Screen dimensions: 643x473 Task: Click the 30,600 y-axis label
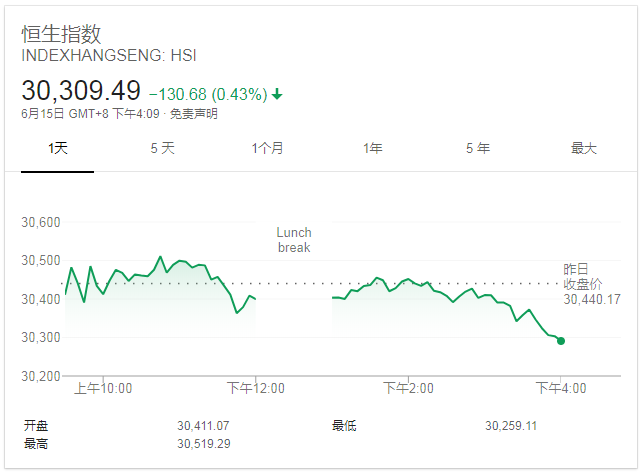click(x=41, y=222)
